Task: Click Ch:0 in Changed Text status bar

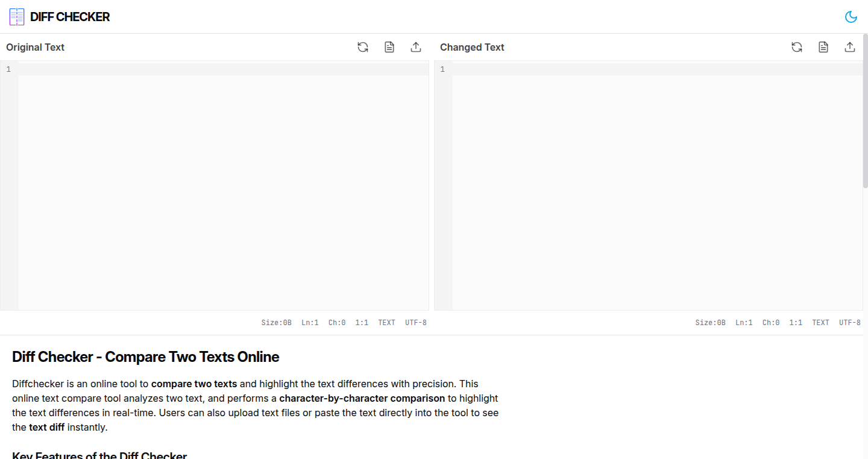Action: tap(771, 323)
